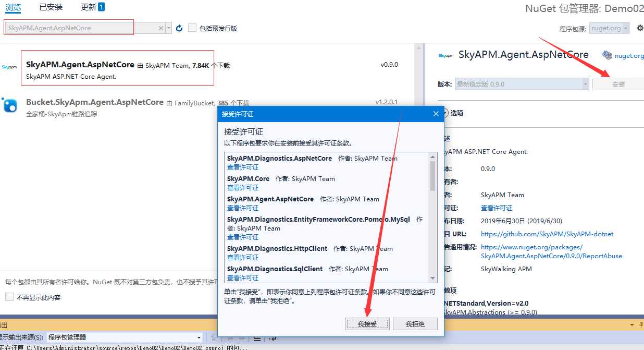Image resolution: width=644 pixels, height=350 pixels.
Task: Click version v0.9.0 in package list
Action: [x=389, y=65]
